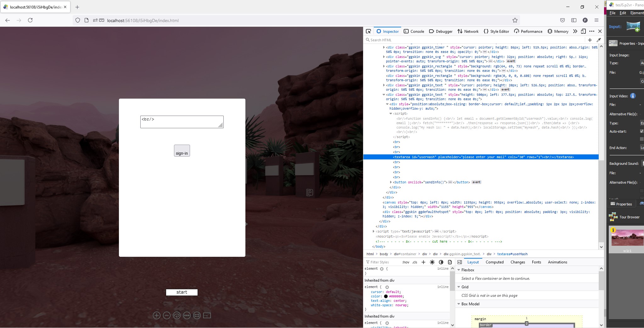Click the event badge beside button sendInfo
The image size is (644, 328).
[476, 182]
